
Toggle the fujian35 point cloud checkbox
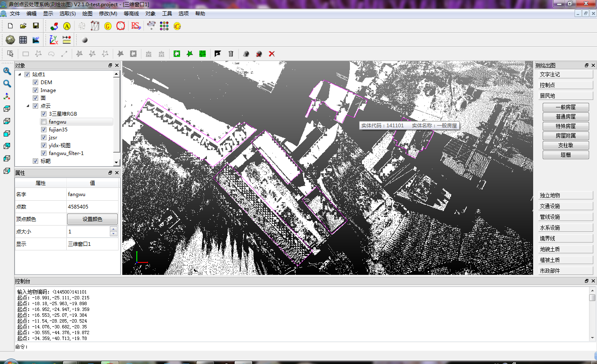coord(44,130)
